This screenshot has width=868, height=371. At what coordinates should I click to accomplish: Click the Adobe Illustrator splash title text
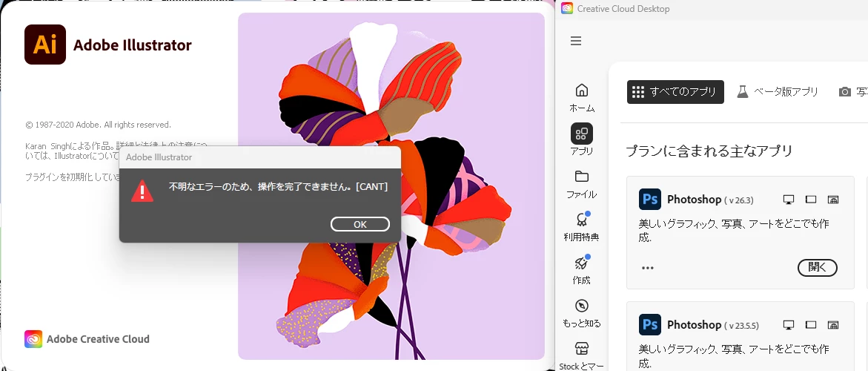point(132,45)
